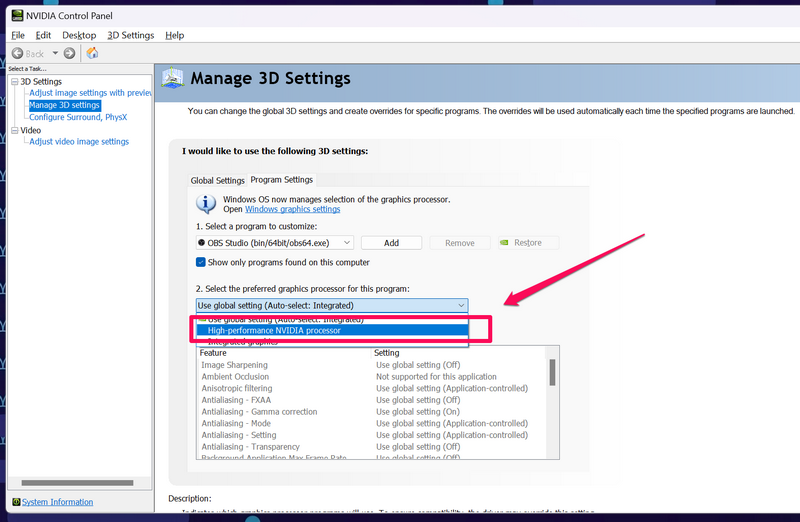Open the Back history dropdown arrow
Viewport: 800px width, 522px height.
[x=55, y=53]
